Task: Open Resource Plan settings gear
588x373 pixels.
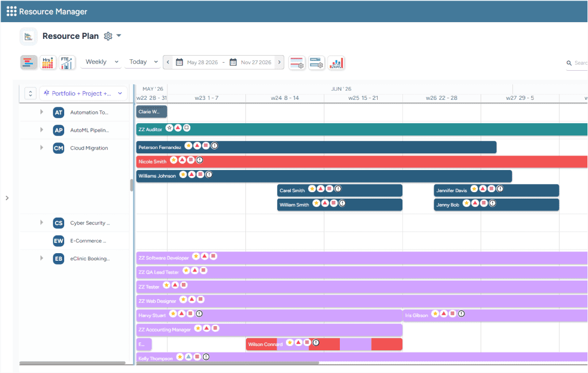Action: (x=108, y=36)
